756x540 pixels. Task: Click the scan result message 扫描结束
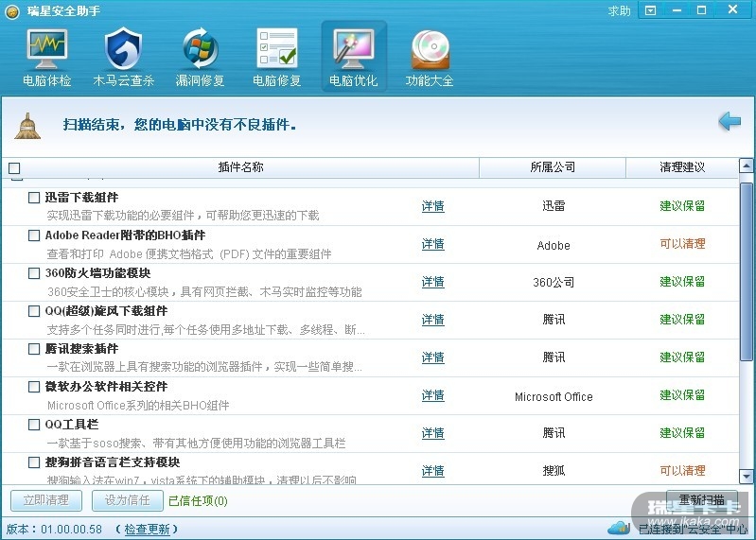pyautogui.click(x=180, y=125)
